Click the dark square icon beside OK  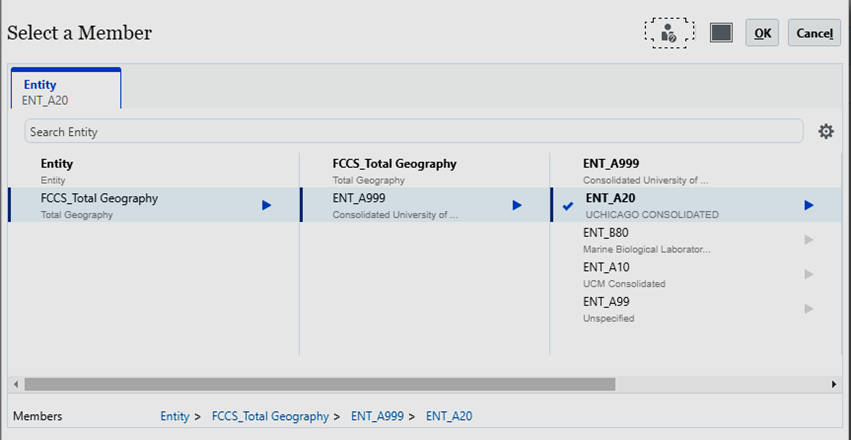coord(721,33)
